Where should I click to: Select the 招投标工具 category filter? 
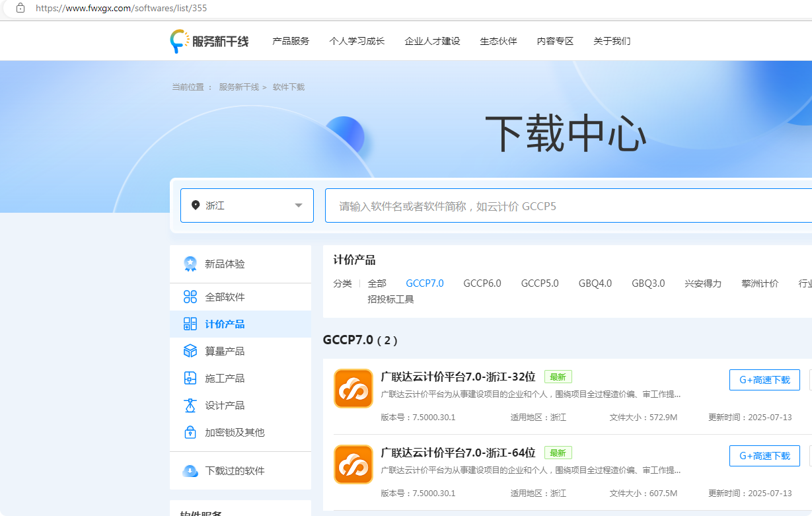click(x=391, y=299)
